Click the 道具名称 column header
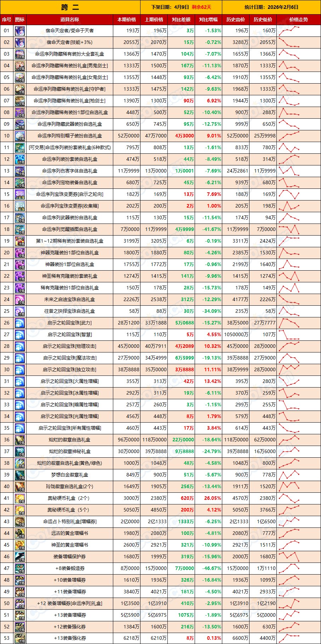 pos(70,20)
